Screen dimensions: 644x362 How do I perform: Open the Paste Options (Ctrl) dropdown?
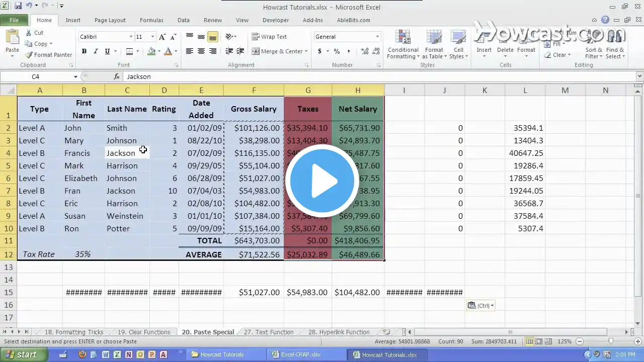point(481,305)
